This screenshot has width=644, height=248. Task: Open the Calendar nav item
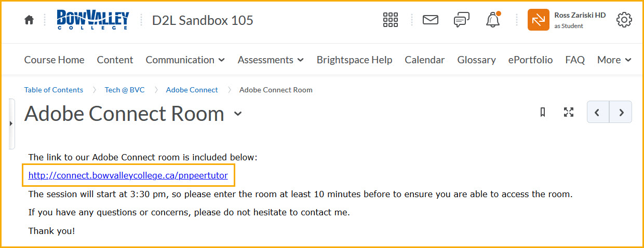[424, 60]
